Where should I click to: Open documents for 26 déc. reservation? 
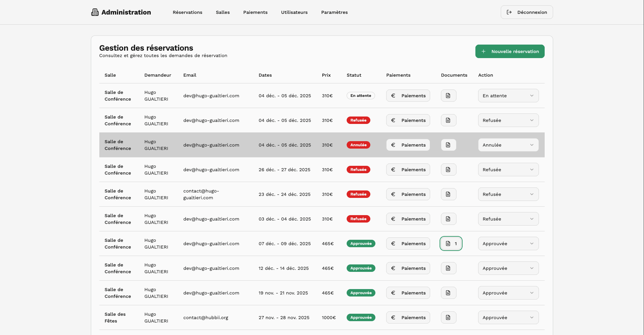click(448, 170)
